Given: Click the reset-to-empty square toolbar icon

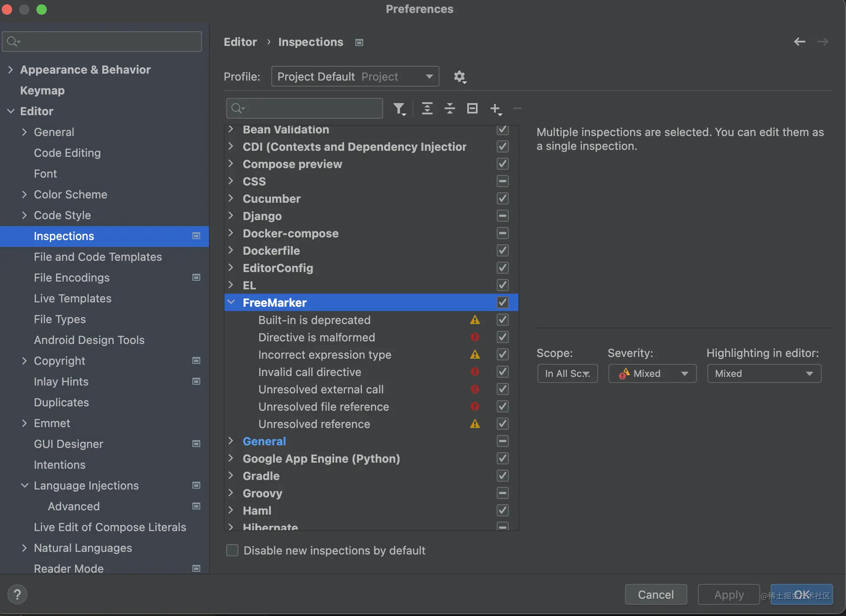Looking at the screenshot, I should (x=472, y=108).
